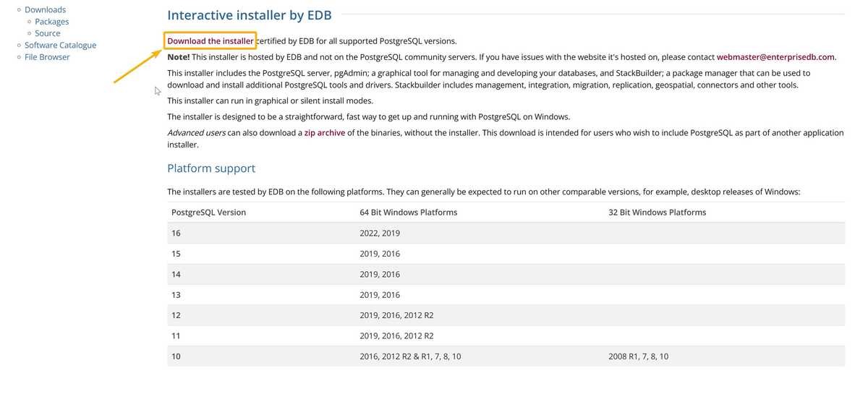Click the 64 Bit Windows Platforms header

point(408,213)
